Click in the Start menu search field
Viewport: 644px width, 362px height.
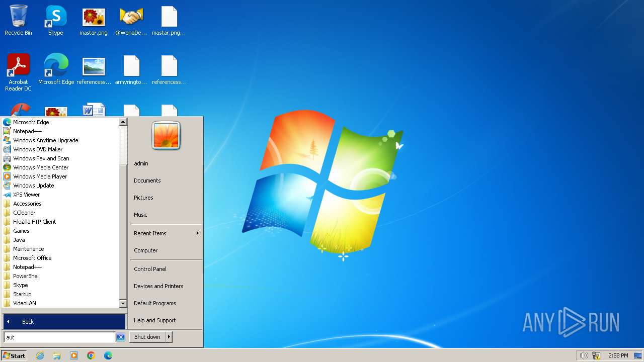point(59,337)
